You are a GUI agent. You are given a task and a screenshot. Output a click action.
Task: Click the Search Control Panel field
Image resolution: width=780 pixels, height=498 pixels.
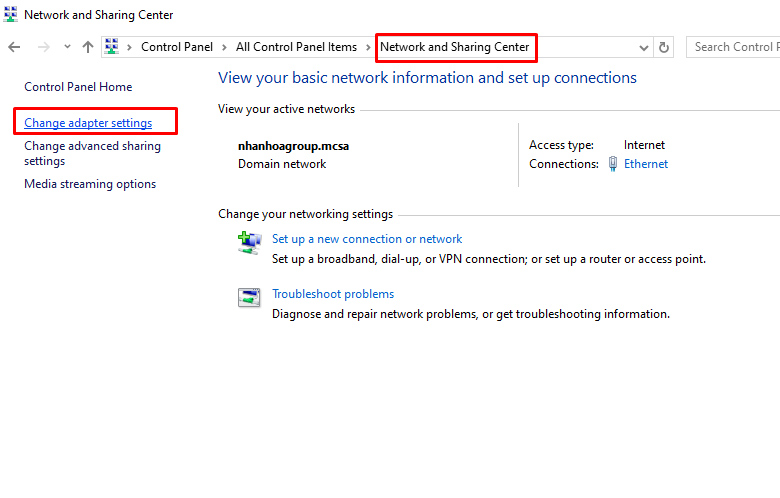(733, 47)
